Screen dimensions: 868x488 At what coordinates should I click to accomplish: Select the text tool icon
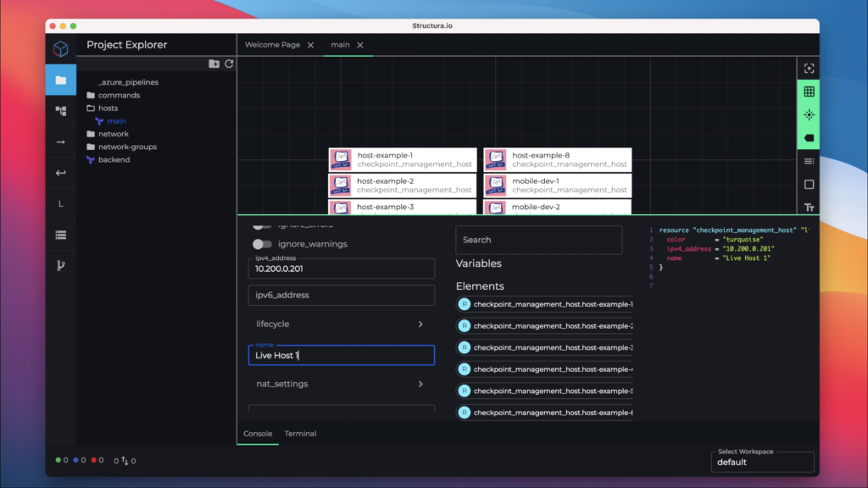(809, 208)
